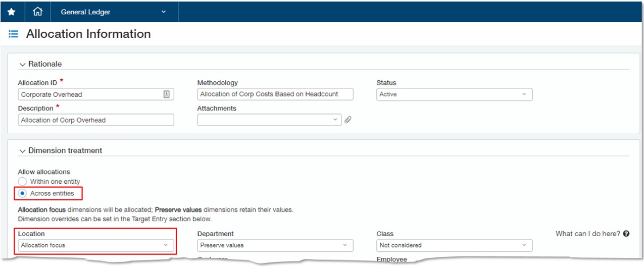Click the Allocation ID field
Image resolution: width=644 pixels, height=267 pixels.
point(96,94)
